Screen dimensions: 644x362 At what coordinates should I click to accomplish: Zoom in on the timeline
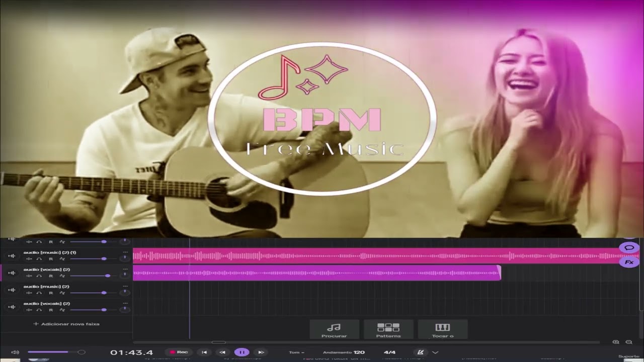click(616, 342)
